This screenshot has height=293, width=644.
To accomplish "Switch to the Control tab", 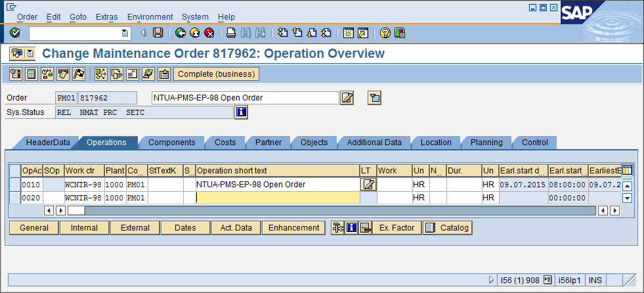I will tap(535, 142).
